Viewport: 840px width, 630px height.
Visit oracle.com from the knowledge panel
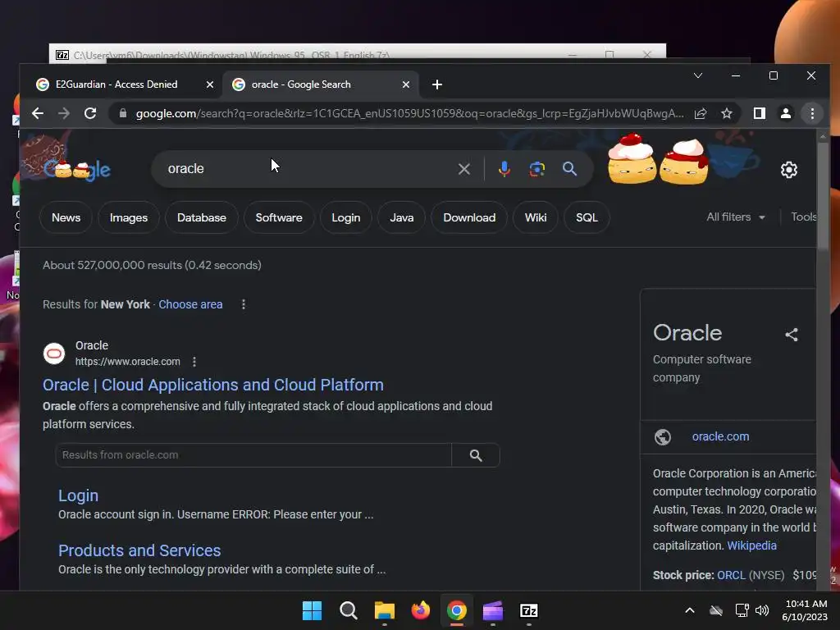(x=720, y=436)
